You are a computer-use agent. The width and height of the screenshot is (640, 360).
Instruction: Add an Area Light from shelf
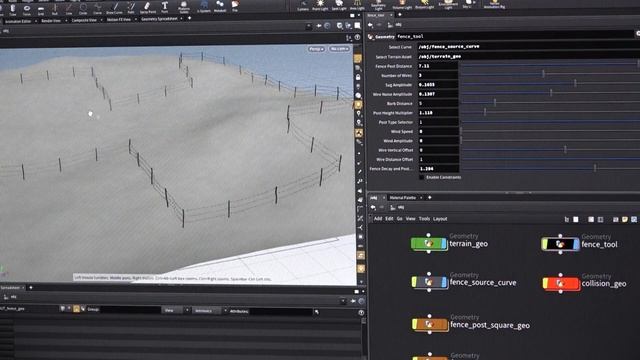(357, 5)
